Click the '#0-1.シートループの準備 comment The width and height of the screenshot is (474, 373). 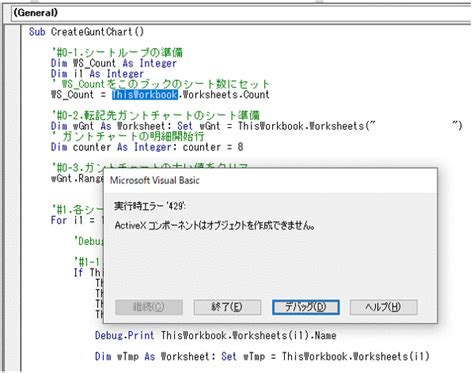[117, 53]
